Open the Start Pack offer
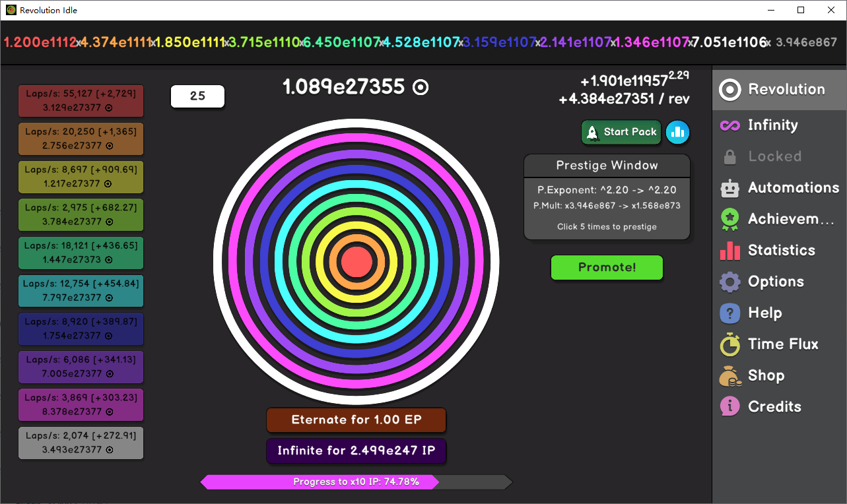This screenshot has height=504, width=847. point(622,132)
